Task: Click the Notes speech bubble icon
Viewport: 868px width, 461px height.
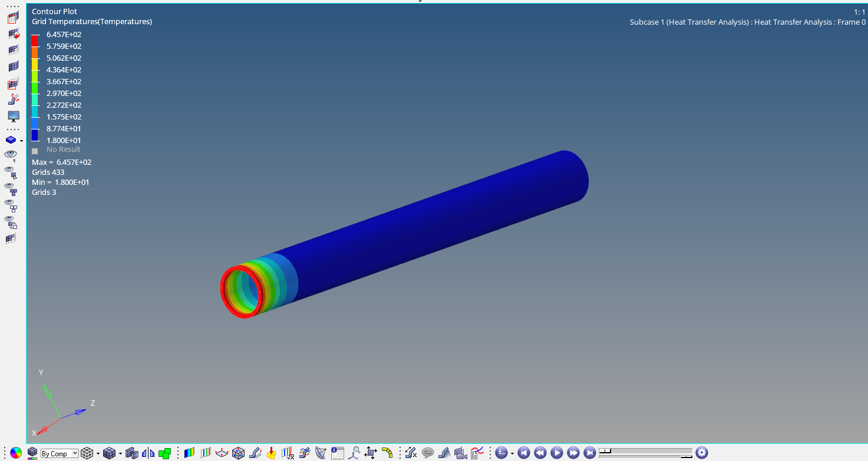Action: click(428, 453)
